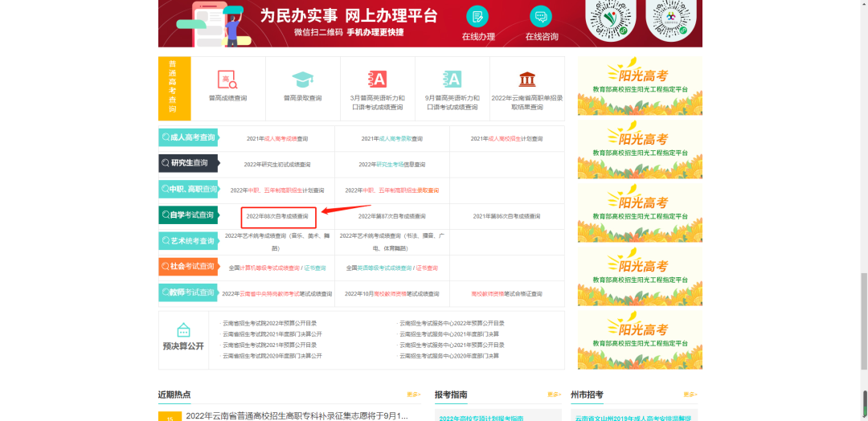Screen dimensions: 868x421
Task: Open 2022年研究生考场信息查询 link
Action: pos(392,165)
